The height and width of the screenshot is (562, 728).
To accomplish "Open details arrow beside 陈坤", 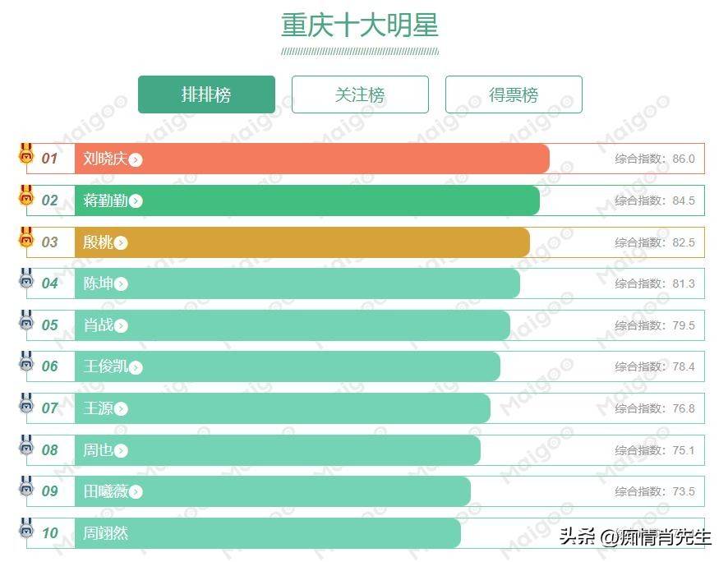I will point(121,284).
